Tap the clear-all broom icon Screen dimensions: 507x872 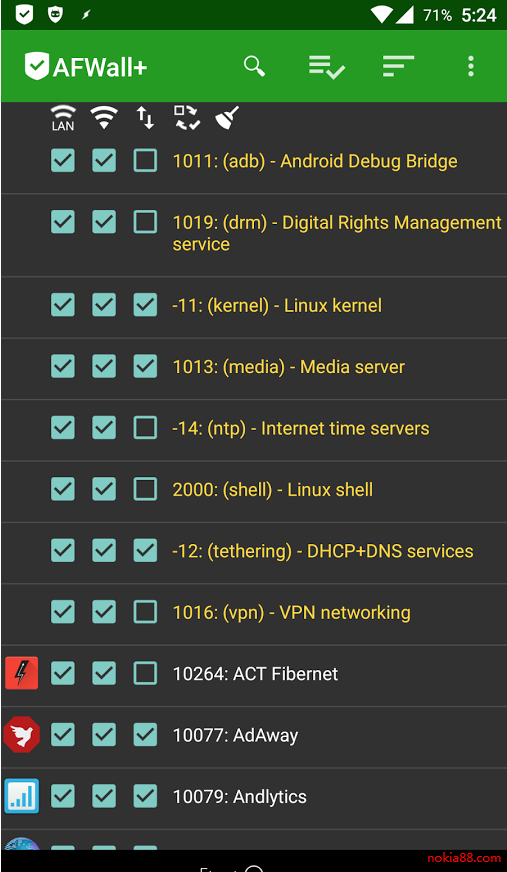[227, 118]
